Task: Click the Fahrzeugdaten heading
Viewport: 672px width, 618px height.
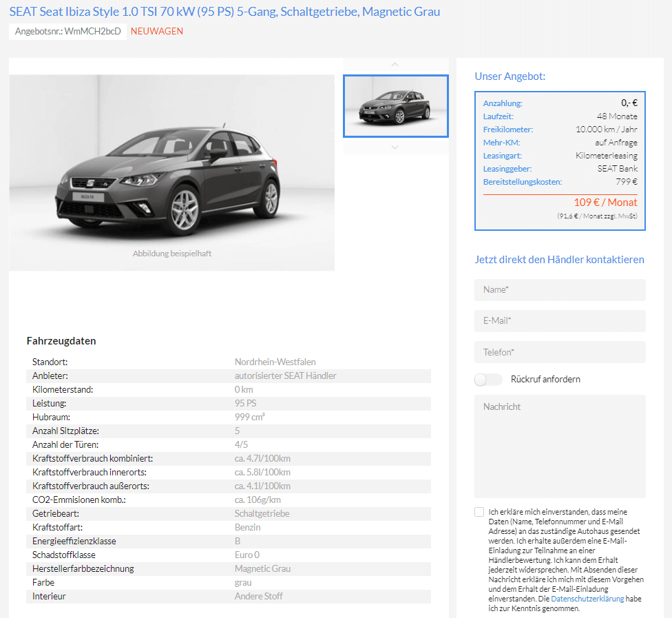Action: pos(61,341)
